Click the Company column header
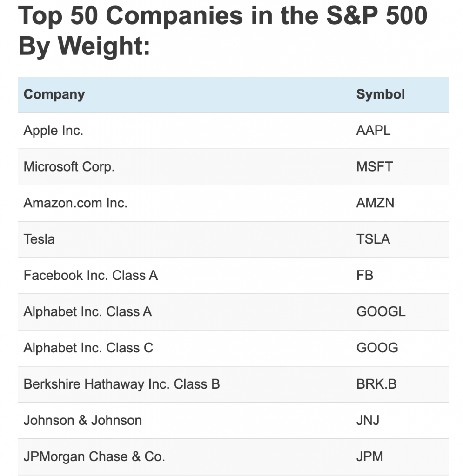The height and width of the screenshot is (476, 463). (x=54, y=94)
